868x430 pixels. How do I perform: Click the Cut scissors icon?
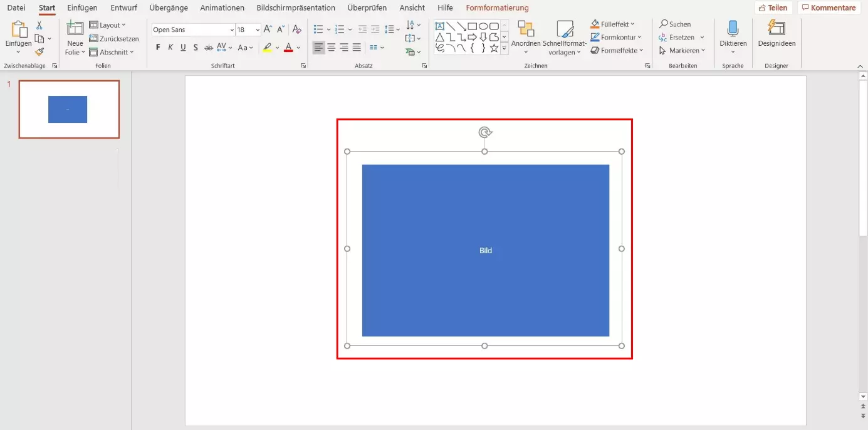coord(39,25)
